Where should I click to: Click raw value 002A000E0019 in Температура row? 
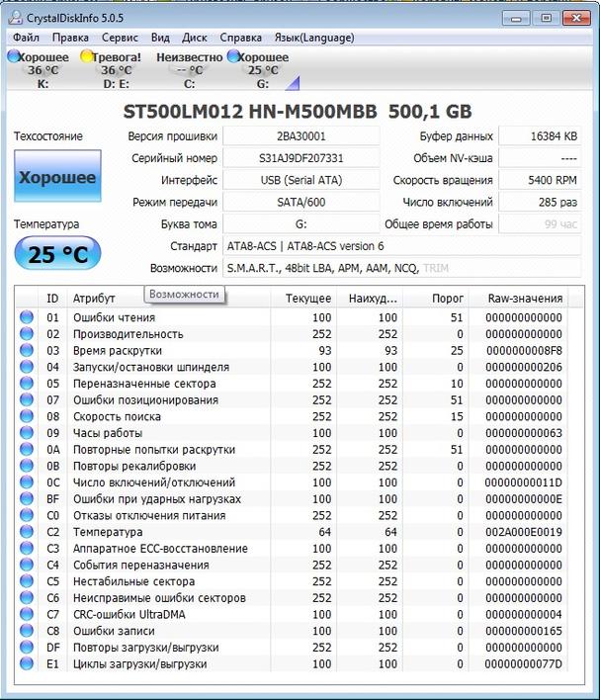point(524,532)
